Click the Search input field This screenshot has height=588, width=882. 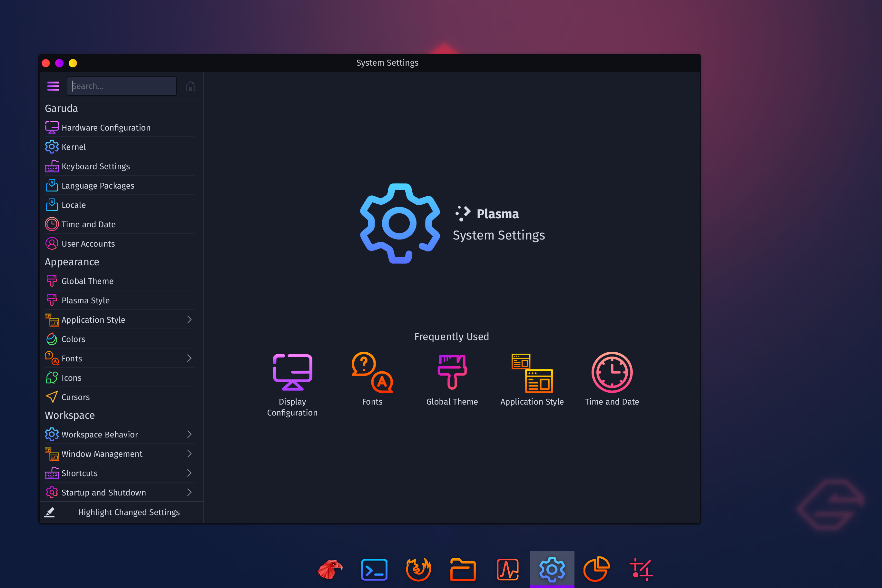(122, 86)
